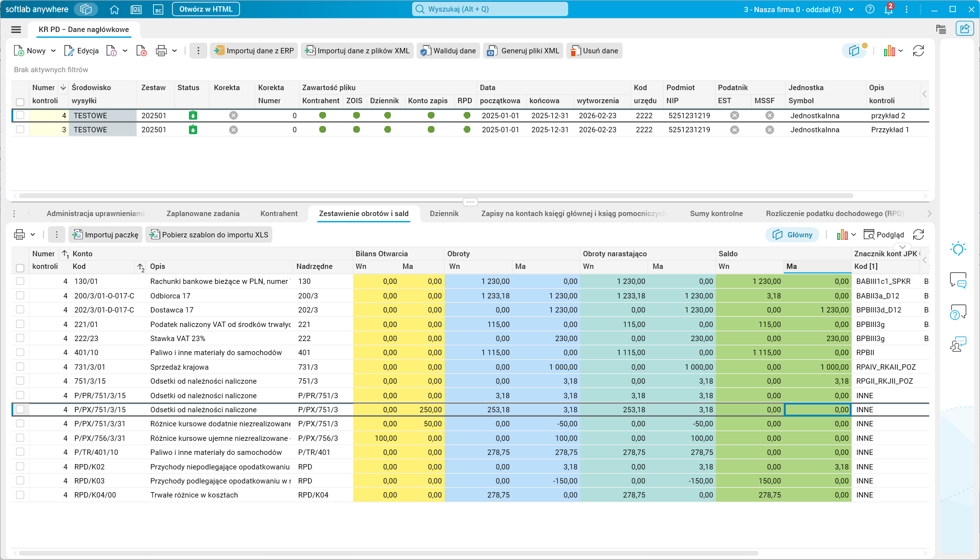
Task: Toggle select-all checkbox in lower grid
Action: [x=20, y=268]
